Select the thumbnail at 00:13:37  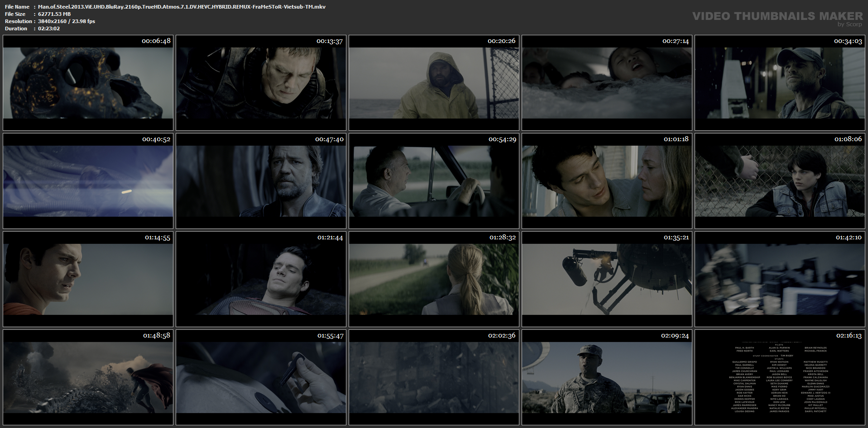(x=261, y=83)
